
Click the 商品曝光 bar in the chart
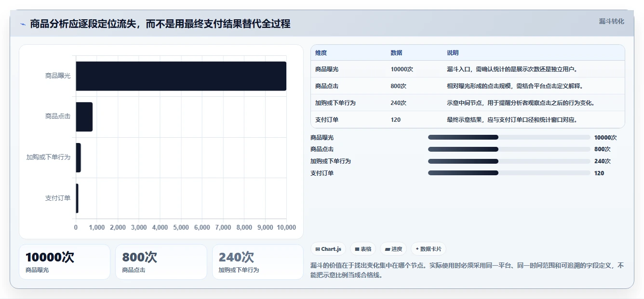[181, 76]
